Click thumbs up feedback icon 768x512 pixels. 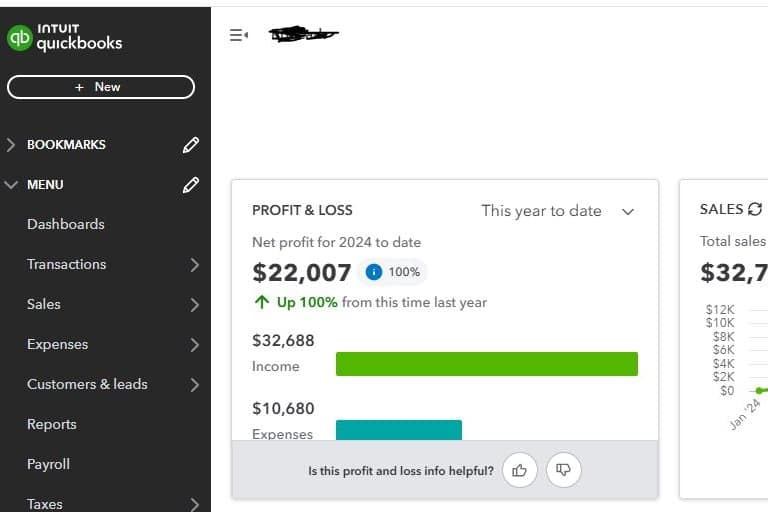click(519, 469)
